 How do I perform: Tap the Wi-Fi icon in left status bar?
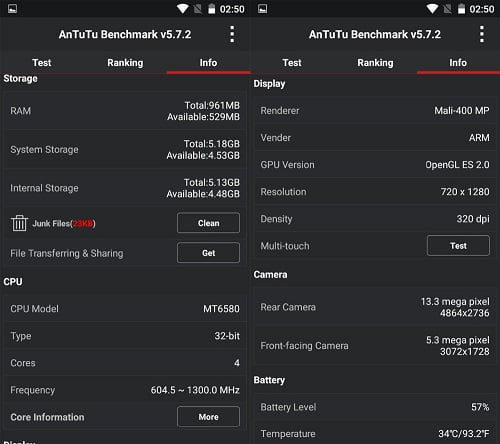tap(183, 9)
